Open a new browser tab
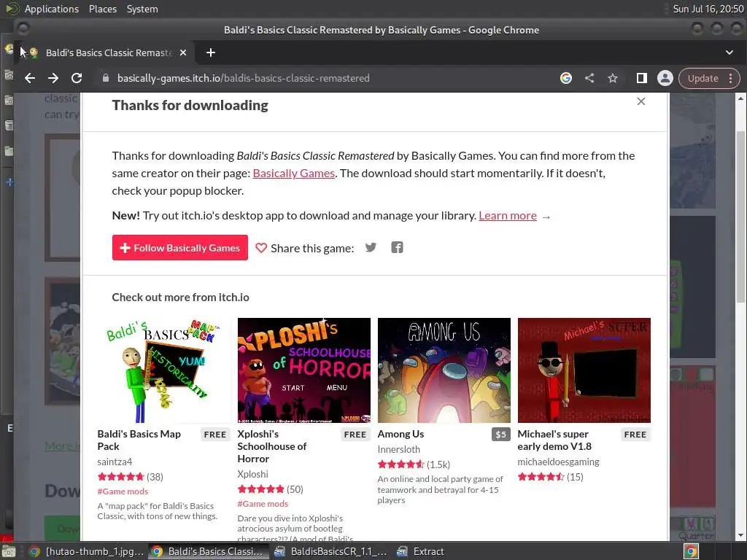Image resolution: width=747 pixels, height=560 pixels. click(211, 52)
